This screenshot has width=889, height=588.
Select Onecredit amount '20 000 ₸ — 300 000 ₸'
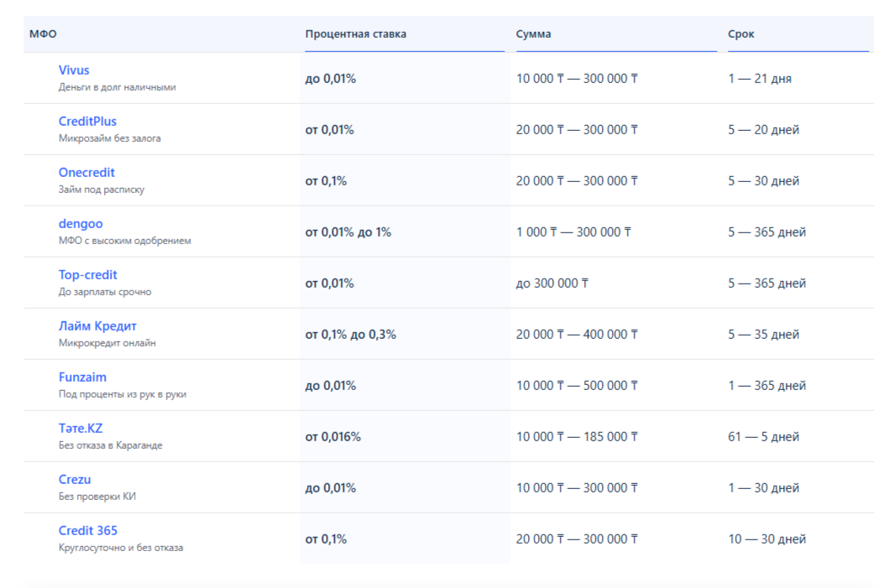click(x=577, y=181)
